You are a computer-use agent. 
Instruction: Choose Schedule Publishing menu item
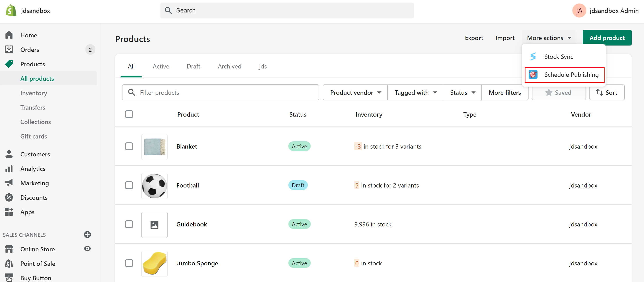point(564,75)
